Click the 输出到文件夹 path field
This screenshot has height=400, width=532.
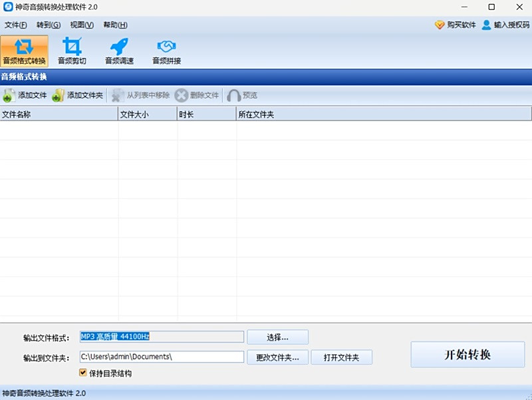(162, 357)
